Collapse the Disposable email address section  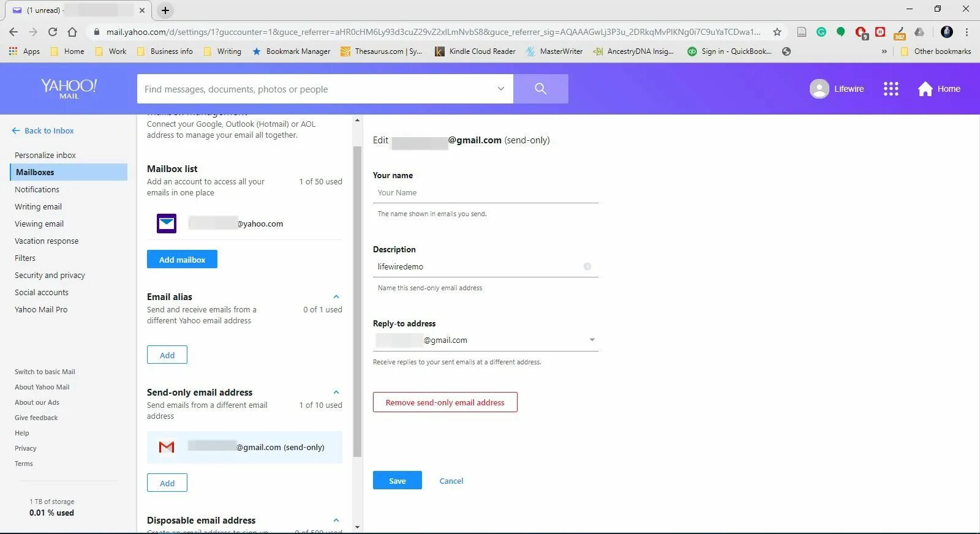pos(336,521)
